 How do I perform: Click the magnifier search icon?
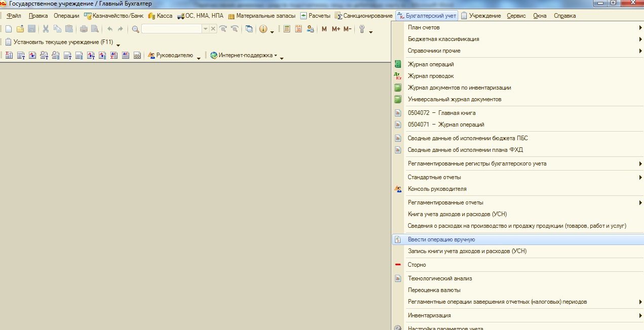pyautogui.click(x=135, y=29)
